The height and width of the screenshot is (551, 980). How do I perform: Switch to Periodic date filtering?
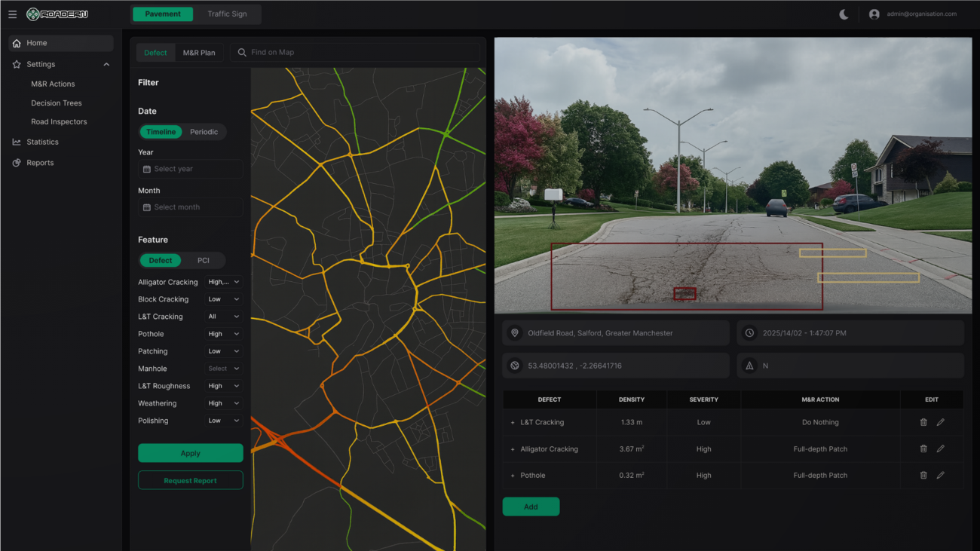[x=205, y=131]
